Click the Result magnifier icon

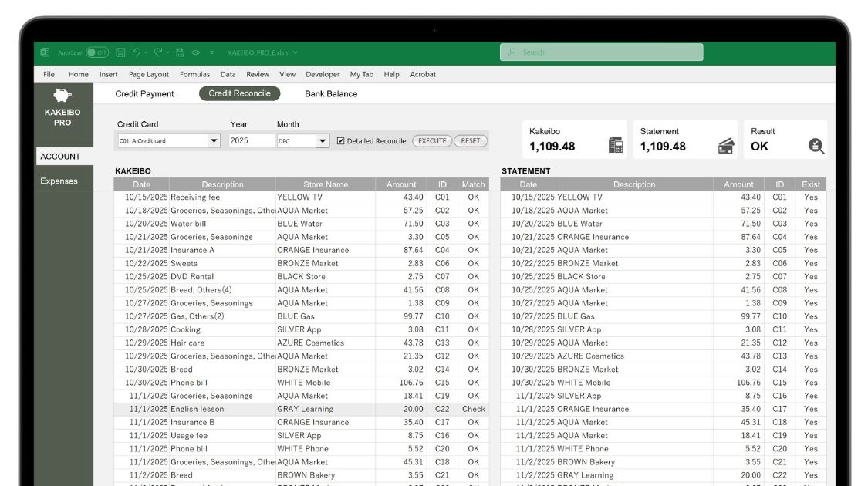pos(816,146)
